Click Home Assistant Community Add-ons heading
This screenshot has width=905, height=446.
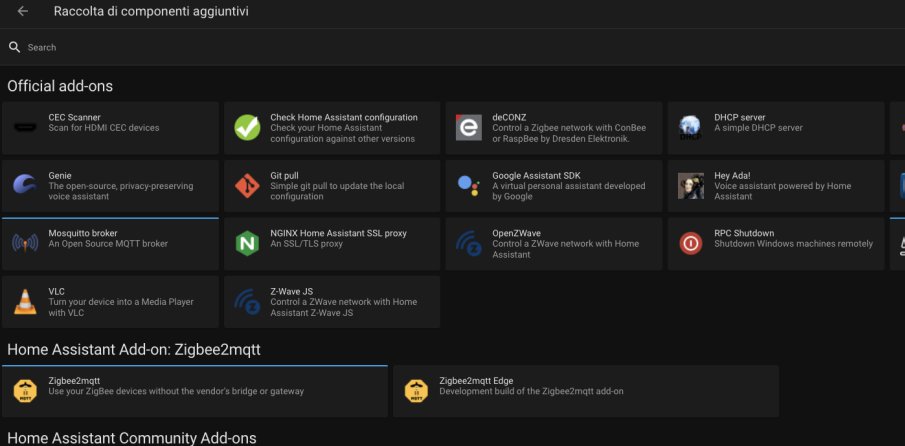point(132,438)
